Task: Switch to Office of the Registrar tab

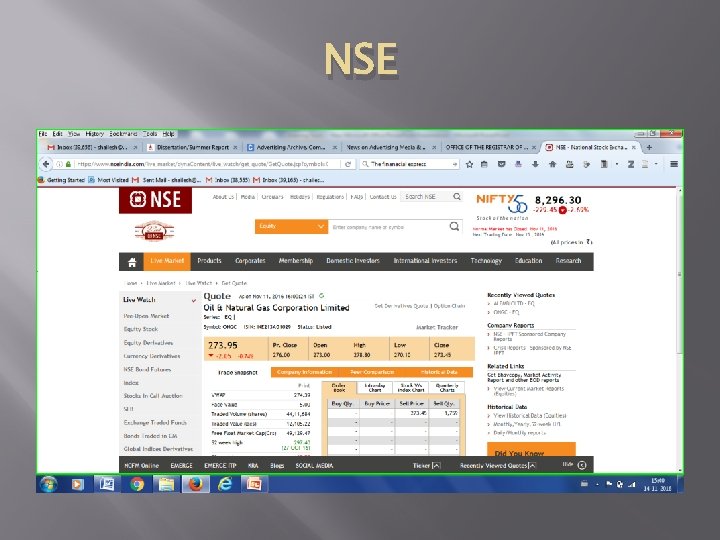Action: click(487, 147)
